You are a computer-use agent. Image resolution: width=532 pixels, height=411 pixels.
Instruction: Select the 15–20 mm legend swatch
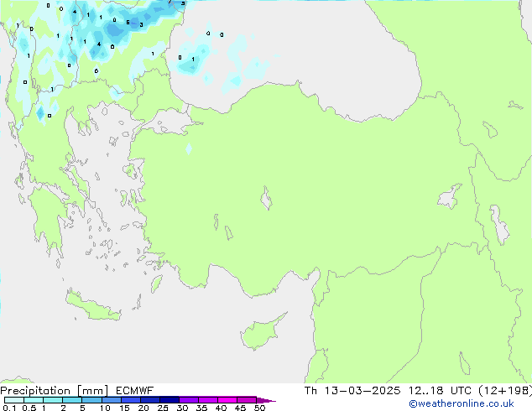(130, 400)
